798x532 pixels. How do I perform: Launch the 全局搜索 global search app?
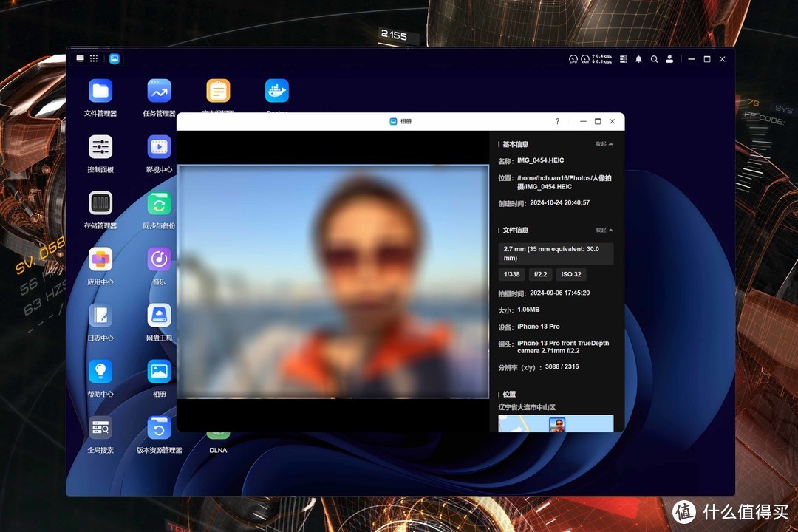click(100, 427)
